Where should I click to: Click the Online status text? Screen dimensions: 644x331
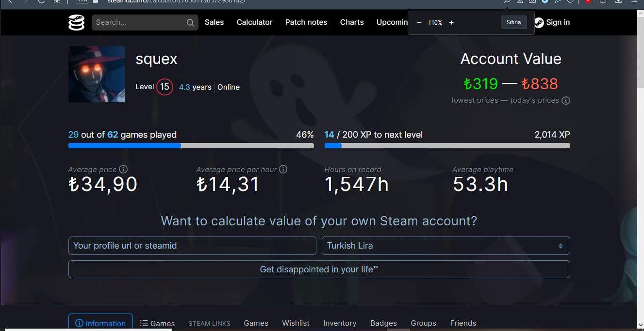point(229,87)
